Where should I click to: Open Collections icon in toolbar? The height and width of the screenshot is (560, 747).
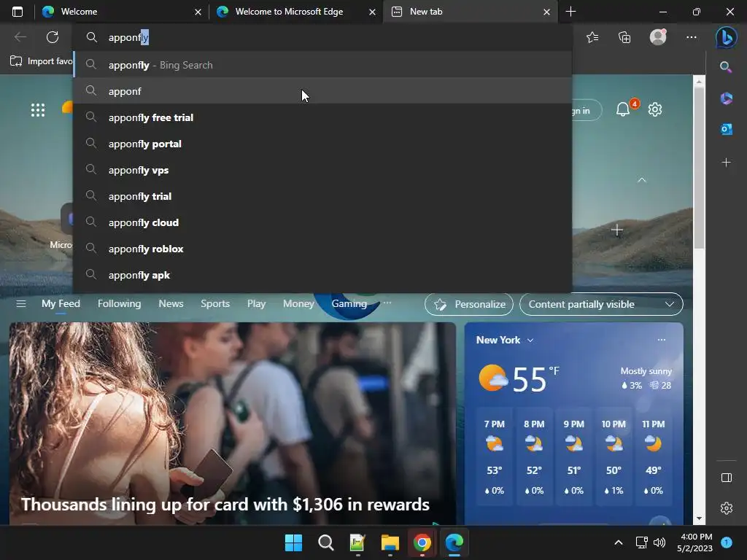tap(624, 37)
